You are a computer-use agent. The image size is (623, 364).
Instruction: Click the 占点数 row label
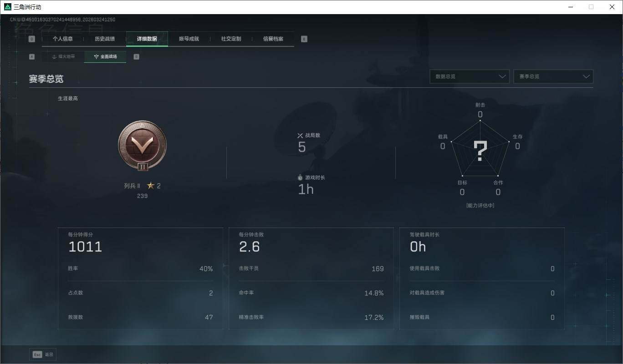76,293
